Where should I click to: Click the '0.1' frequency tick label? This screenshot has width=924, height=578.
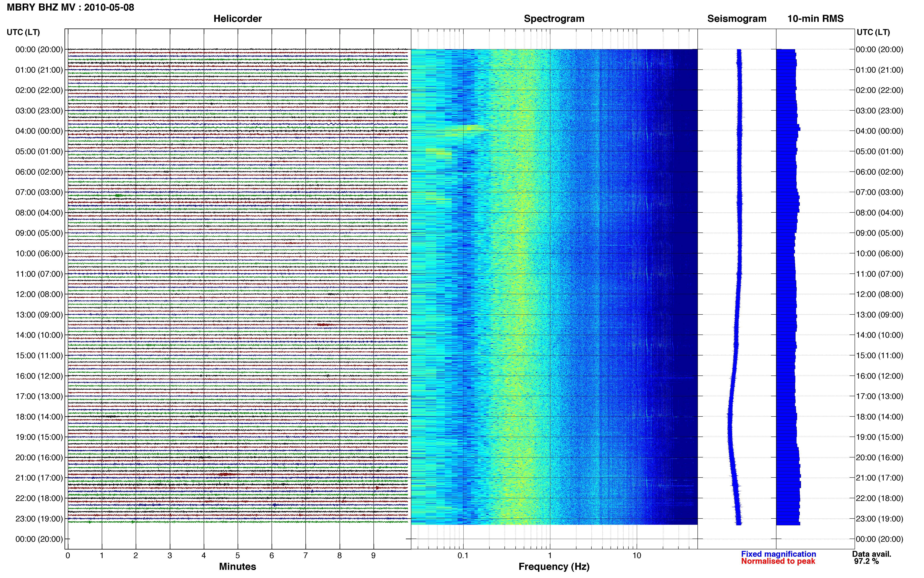pos(463,555)
